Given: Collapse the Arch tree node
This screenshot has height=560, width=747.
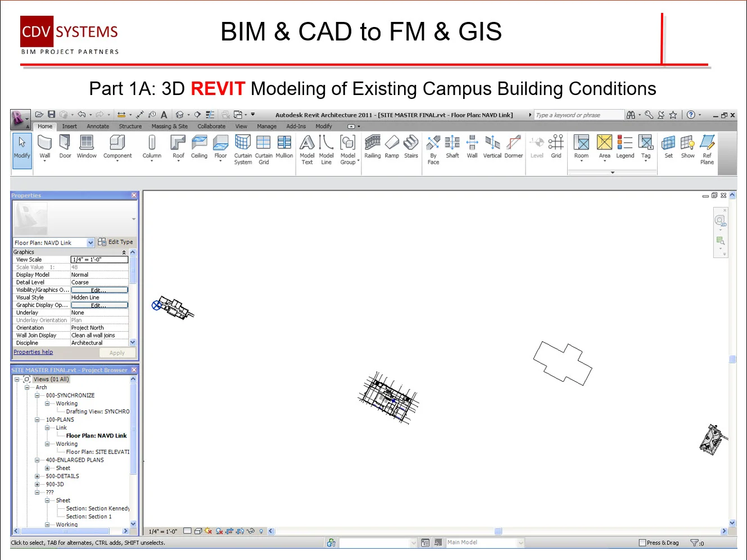Looking at the screenshot, I should 26,387.
